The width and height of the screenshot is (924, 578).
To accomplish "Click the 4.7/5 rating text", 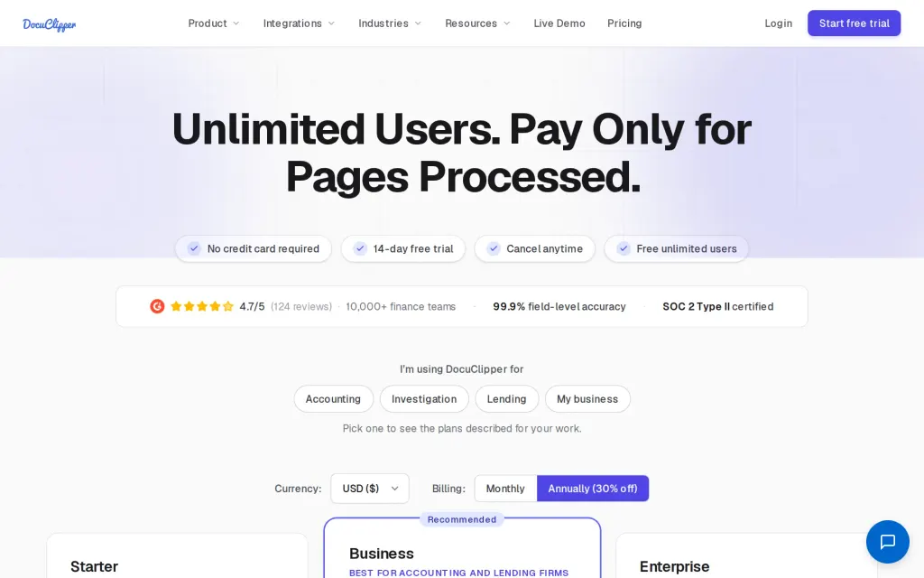I will click(x=253, y=307).
